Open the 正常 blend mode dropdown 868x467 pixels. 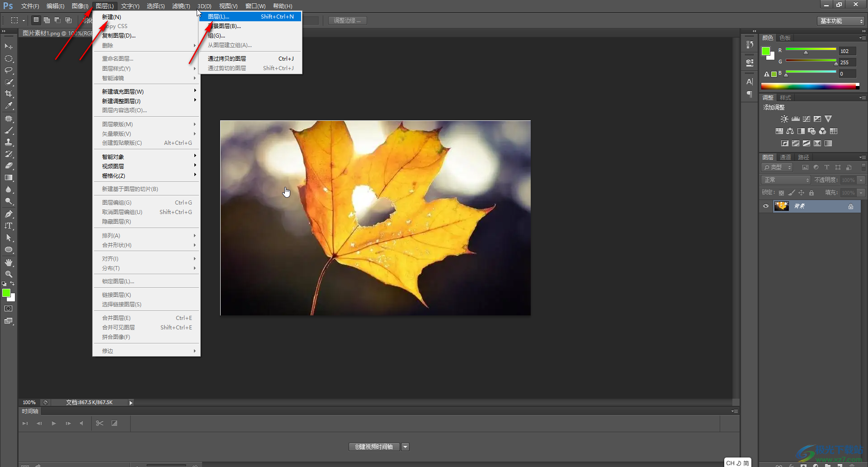[786, 180]
